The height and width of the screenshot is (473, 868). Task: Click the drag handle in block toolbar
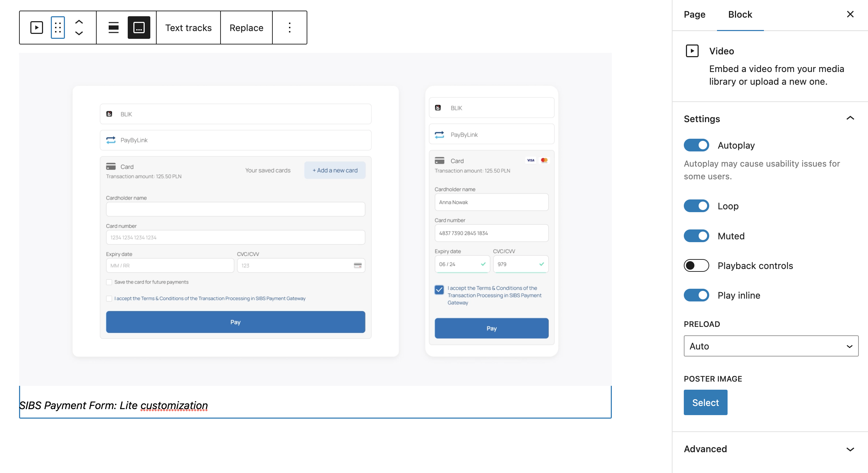click(58, 28)
